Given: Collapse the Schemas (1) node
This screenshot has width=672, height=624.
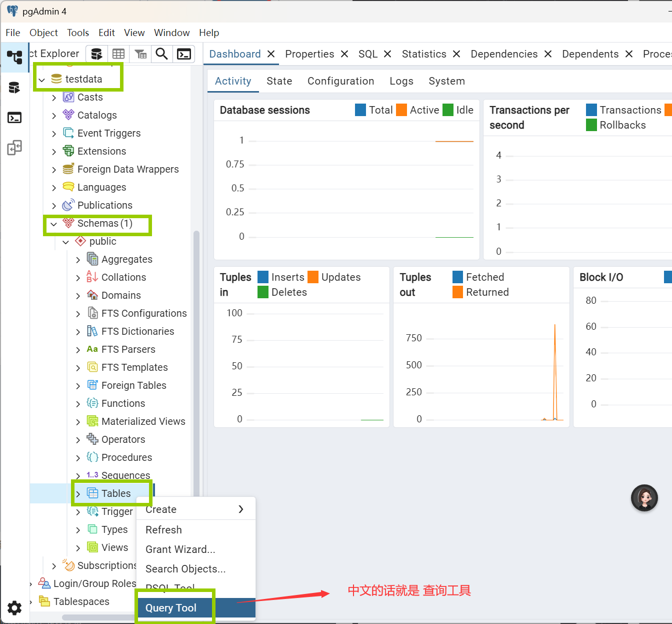Looking at the screenshot, I should [54, 224].
